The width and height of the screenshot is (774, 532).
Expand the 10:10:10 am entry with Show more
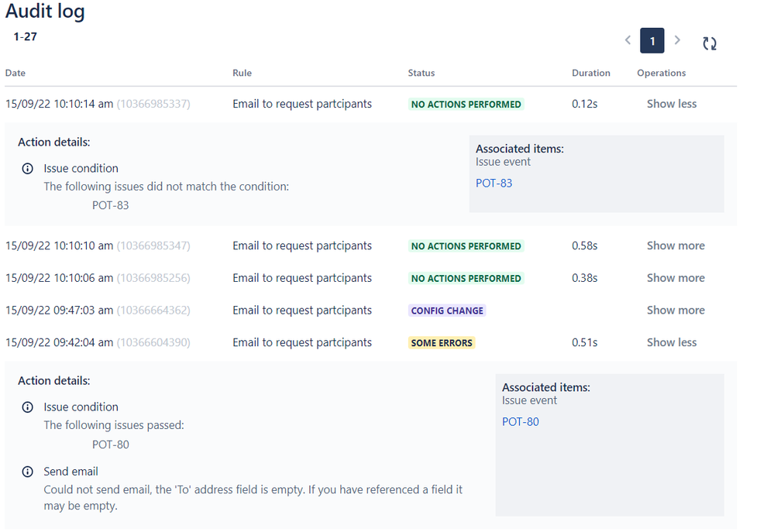[676, 245]
